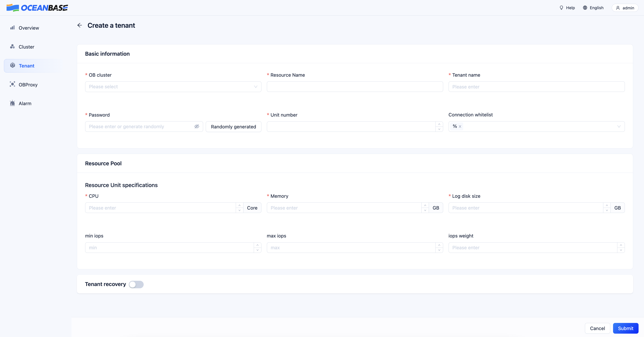This screenshot has height=337, width=644.
Task: Toggle password visibility eye icon
Action: (197, 126)
